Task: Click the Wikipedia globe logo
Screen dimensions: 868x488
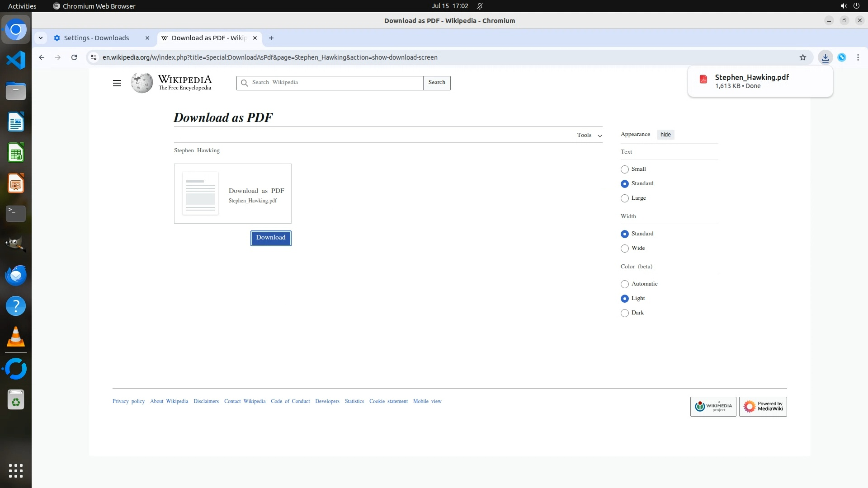Action: point(142,83)
